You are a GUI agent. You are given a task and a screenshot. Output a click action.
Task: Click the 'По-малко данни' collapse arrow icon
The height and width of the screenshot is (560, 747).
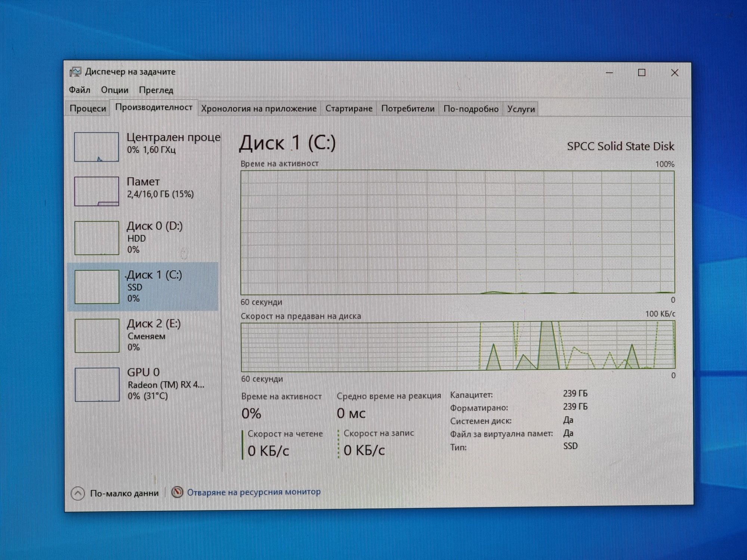[78, 494]
